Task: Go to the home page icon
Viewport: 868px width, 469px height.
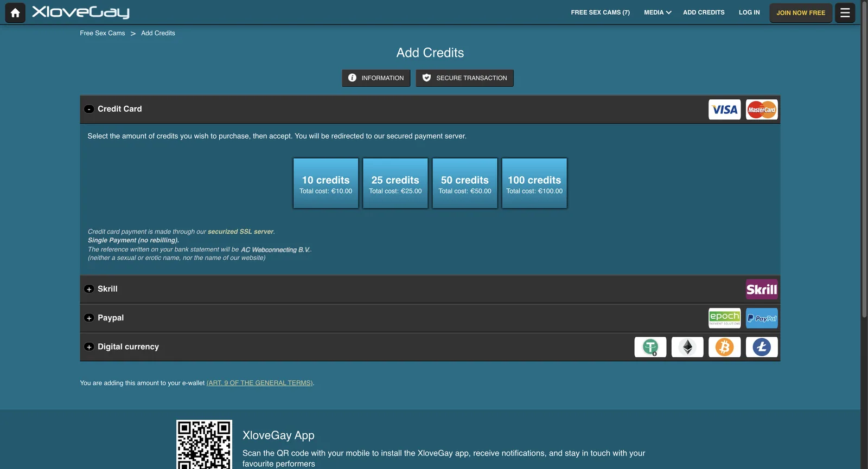Action: pyautogui.click(x=15, y=12)
